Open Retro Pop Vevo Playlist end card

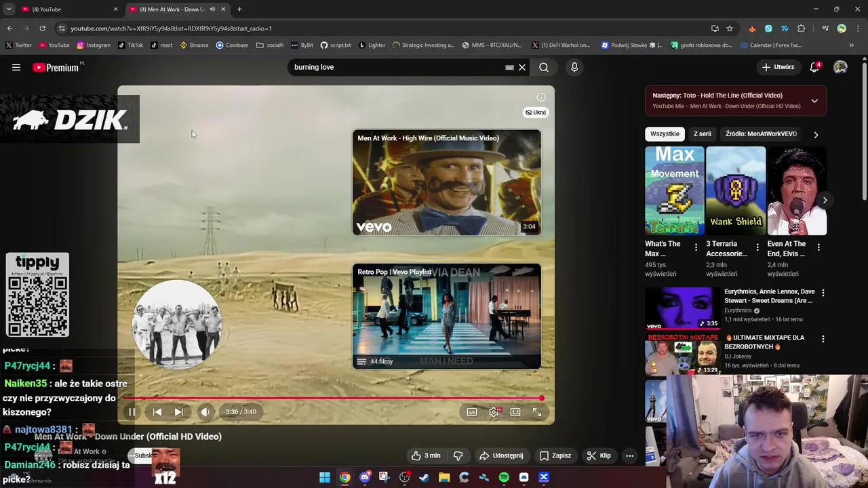(447, 317)
